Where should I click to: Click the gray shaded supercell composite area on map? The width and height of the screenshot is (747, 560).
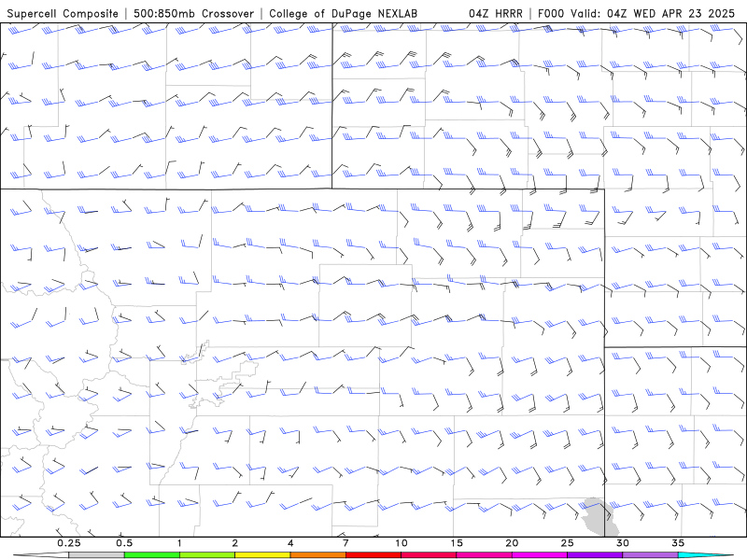(601, 518)
